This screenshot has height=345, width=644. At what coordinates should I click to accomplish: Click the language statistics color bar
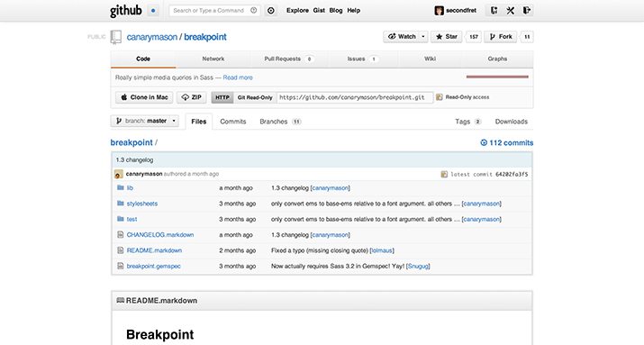tap(497, 77)
